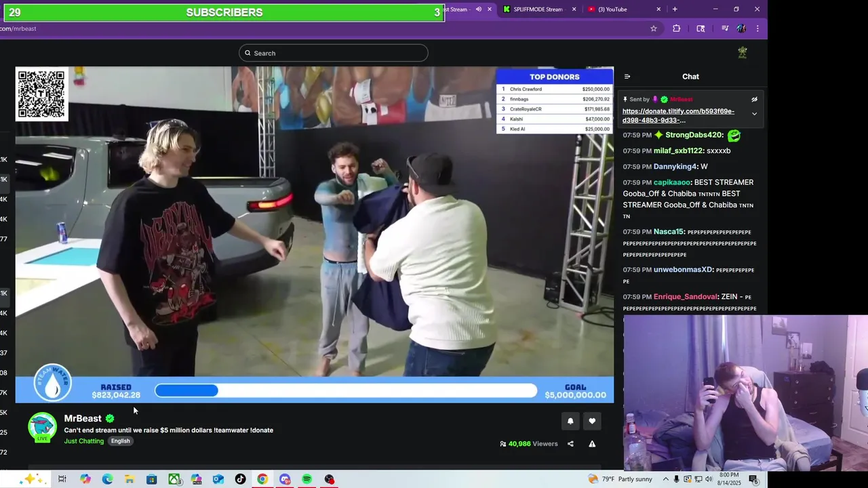Click the webcam overlay thumbnail
This screenshot has height=488, width=868.
pyautogui.click(x=746, y=393)
